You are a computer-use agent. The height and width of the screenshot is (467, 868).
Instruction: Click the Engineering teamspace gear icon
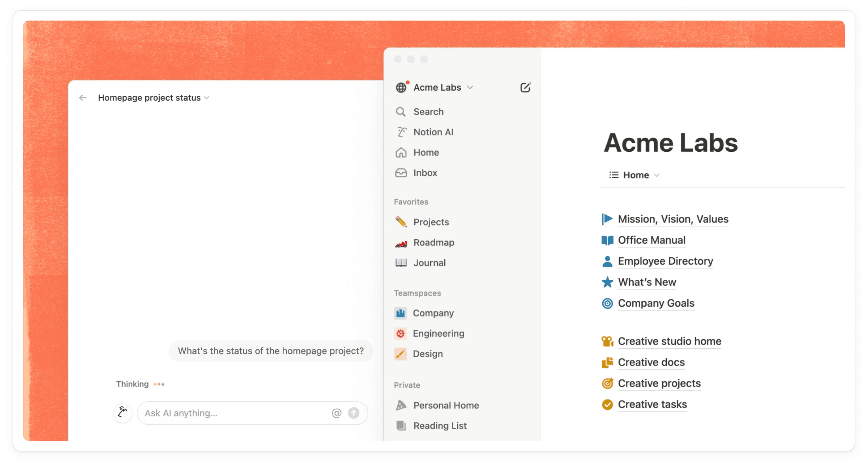(400, 334)
